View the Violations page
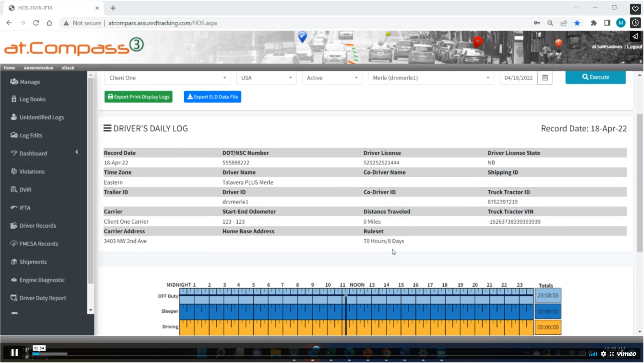Screen dimensions: 644x363 [x=33, y=171]
